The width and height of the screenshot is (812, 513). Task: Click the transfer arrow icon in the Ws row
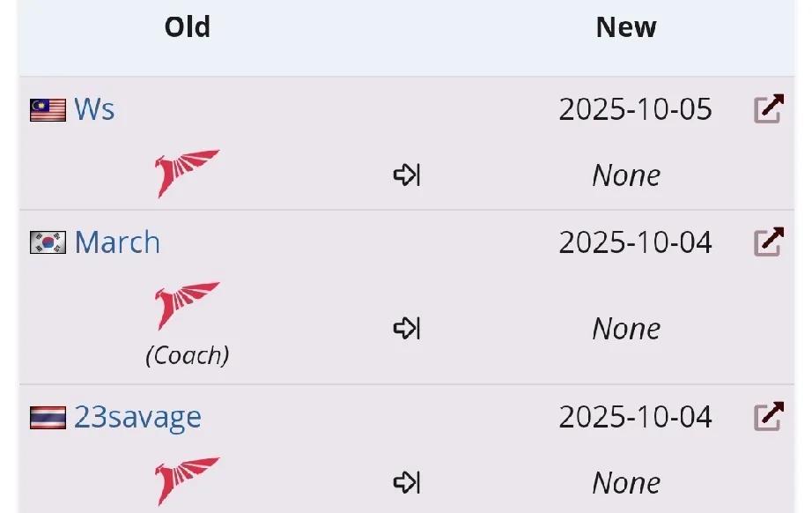(407, 175)
